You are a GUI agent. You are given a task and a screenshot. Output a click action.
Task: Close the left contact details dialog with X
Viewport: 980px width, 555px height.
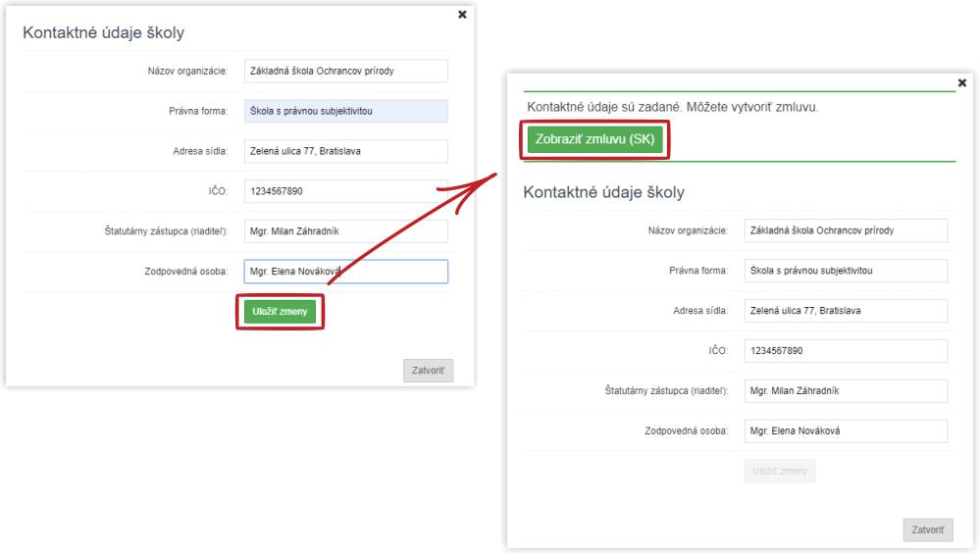(462, 15)
